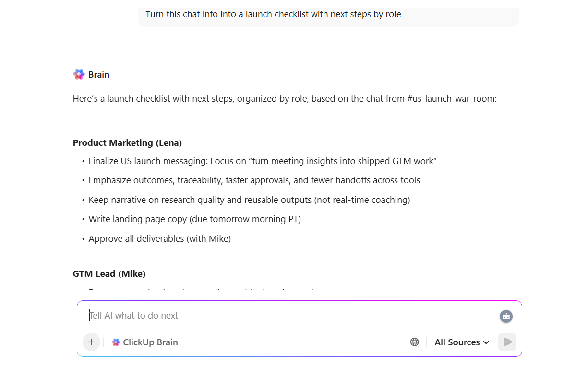Click the 'Emphasize outcomes, traceability' bullet
The width and height of the screenshot is (588, 366).
point(254,180)
